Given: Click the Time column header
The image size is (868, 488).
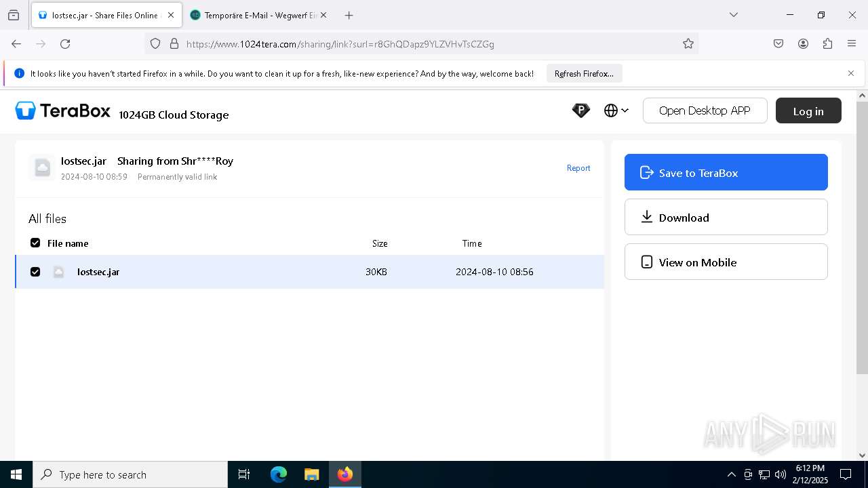Looking at the screenshot, I should tap(472, 243).
